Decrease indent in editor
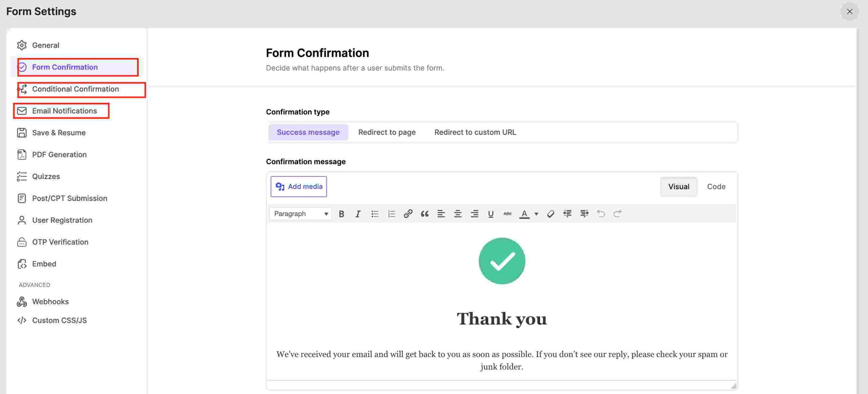 [x=567, y=214]
